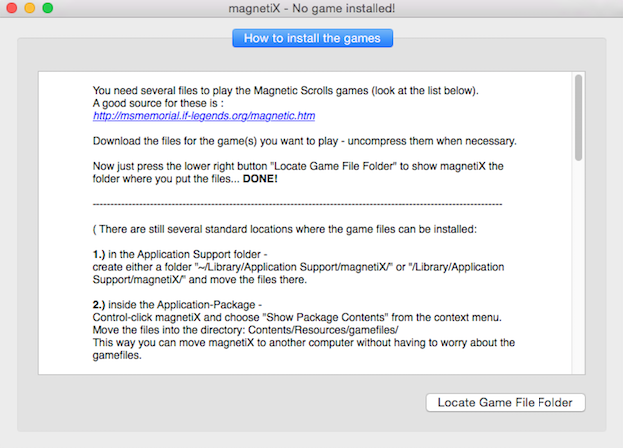623x448 pixels.
Task: Click the "Now just press the lower right button" line
Action: (x=298, y=166)
